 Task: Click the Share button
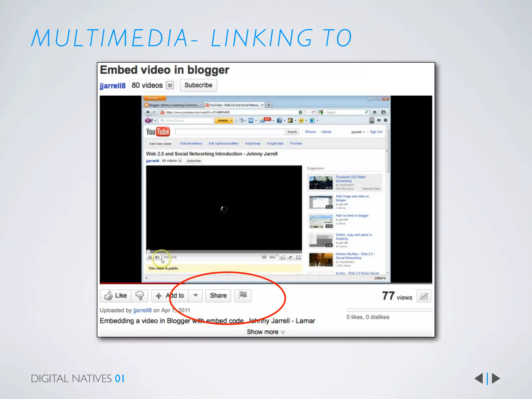pyautogui.click(x=218, y=296)
